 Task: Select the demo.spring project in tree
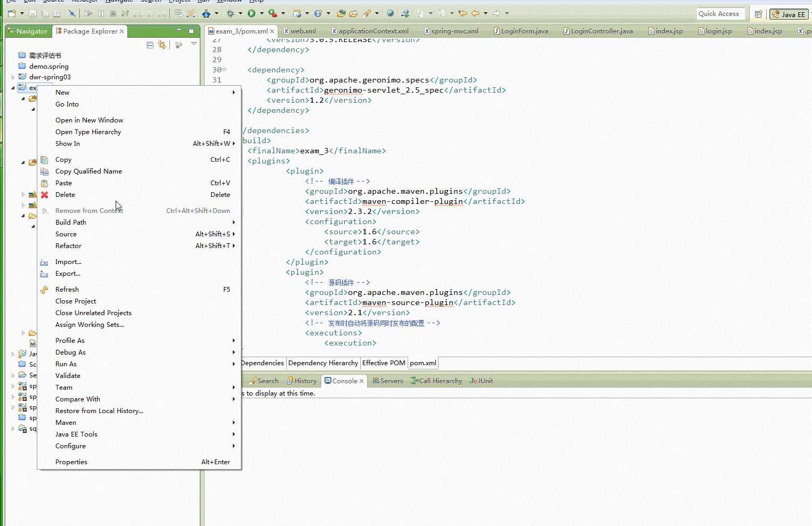pos(43,67)
